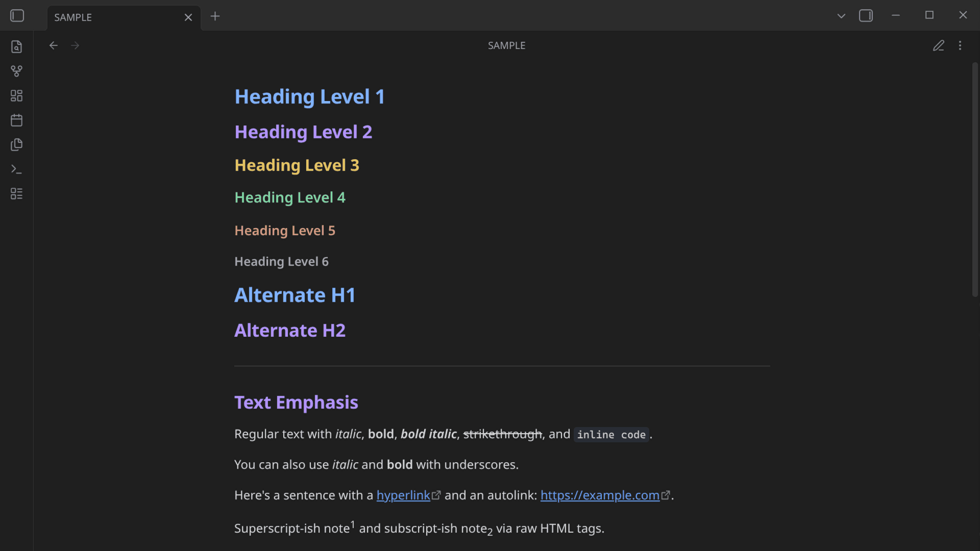Open canvas icon in left ribbon

coord(16,95)
